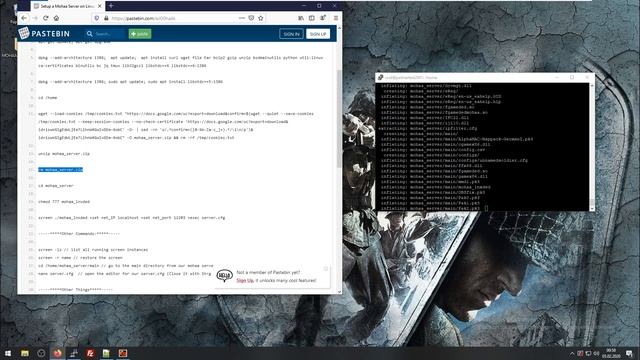Viewport: 640px width, 360px height.
Task: Close the Setup a Mohaa Server tab
Action: pyautogui.click(x=100, y=6)
